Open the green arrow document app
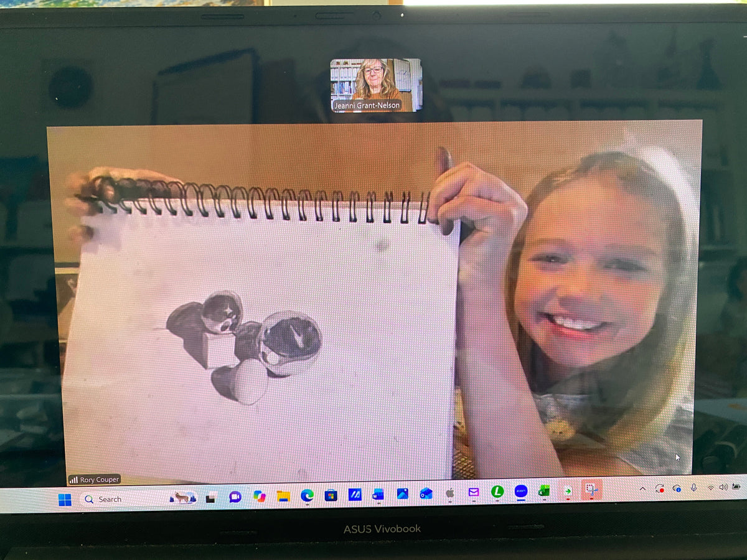Screen dimensions: 747x560 [x=568, y=490]
